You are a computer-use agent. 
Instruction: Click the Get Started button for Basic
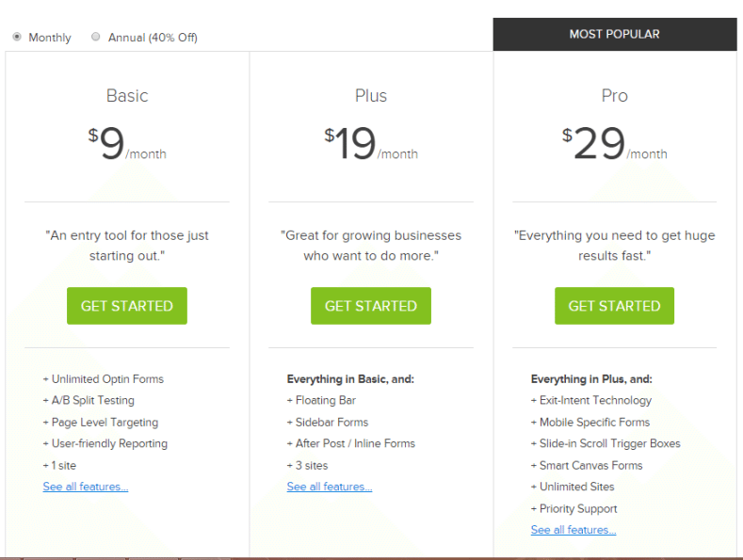coord(127,306)
